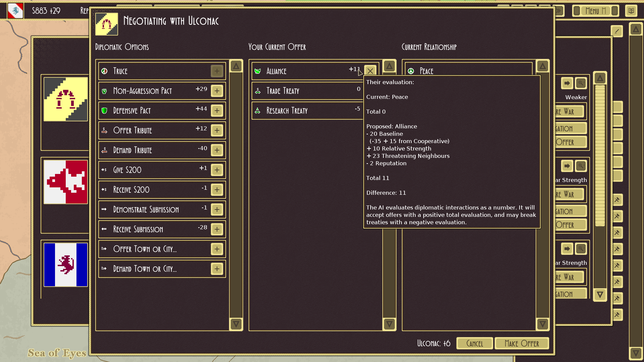
Task: Add Truce to the offer
Action: [217, 71]
